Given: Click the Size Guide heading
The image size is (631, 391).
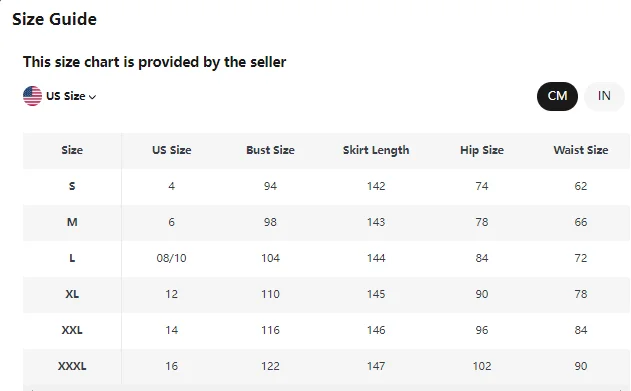Looking at the screenshot, I should coord(54,19).
